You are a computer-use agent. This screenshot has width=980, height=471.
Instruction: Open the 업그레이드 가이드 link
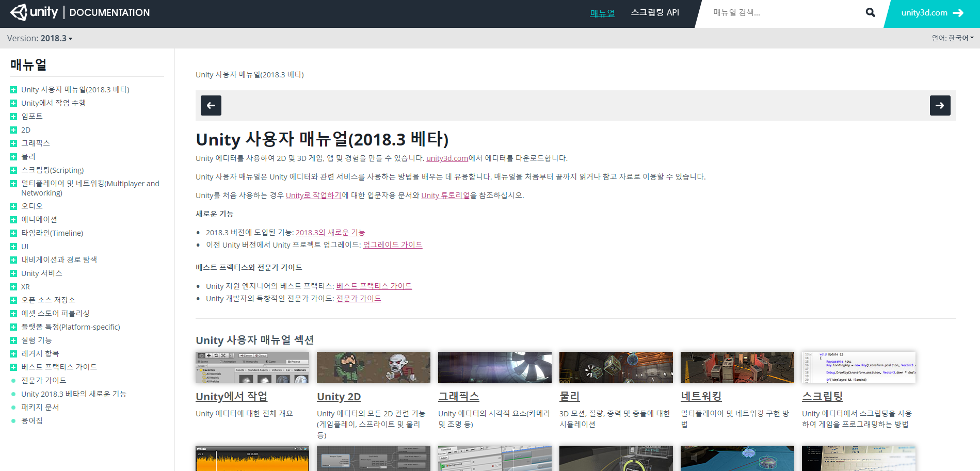(x=393, y=245)
